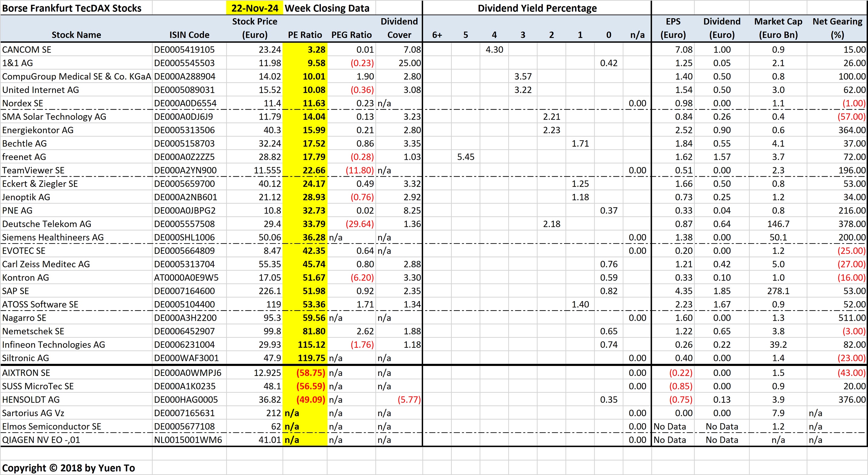Click the 'Market Cap' column header
Viewport: 868px width, 475px height.
778,28
